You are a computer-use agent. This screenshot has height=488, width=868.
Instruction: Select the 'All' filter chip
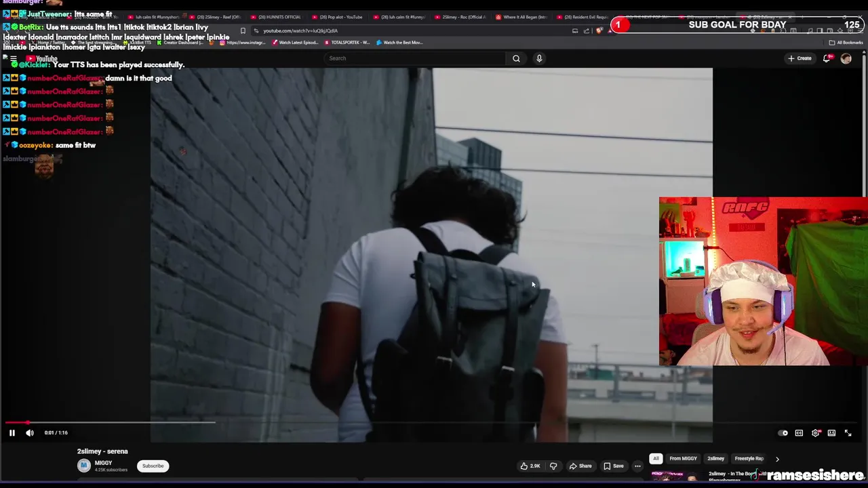pyautogui.click(x=656, y=458)
